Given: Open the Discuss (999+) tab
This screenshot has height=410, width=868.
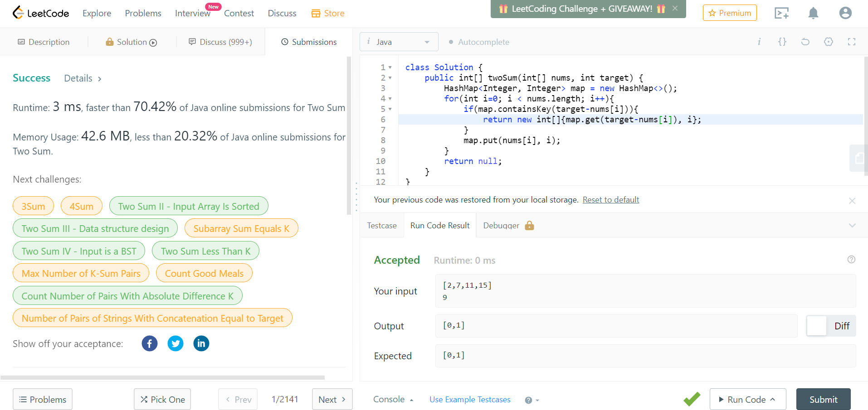Looking at the screenshot, I should (x=220, y=42).
